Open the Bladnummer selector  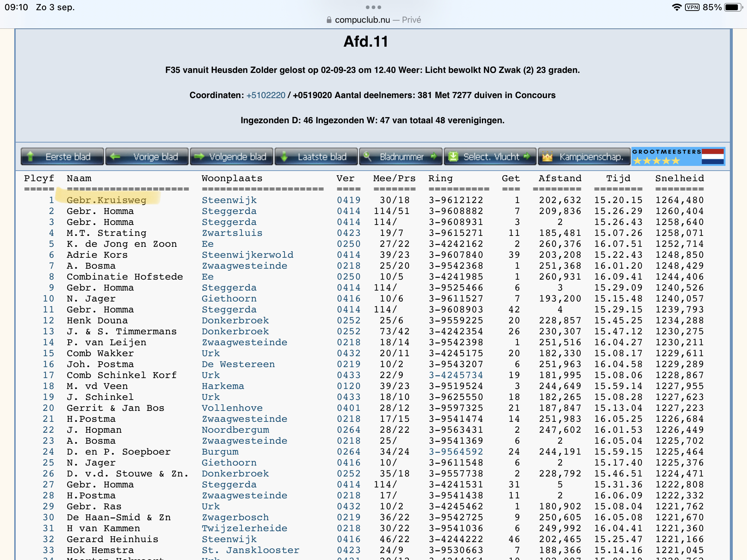pos(401,157)
